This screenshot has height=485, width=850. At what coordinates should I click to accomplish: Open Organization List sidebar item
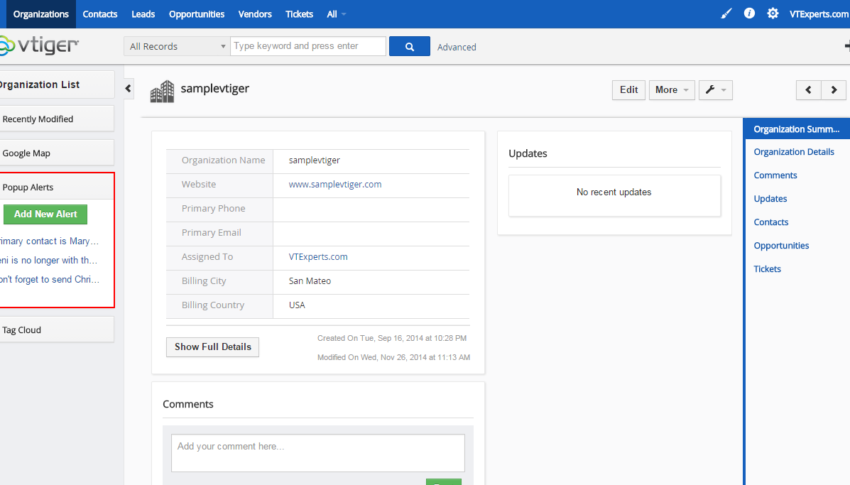coord(56,85)
